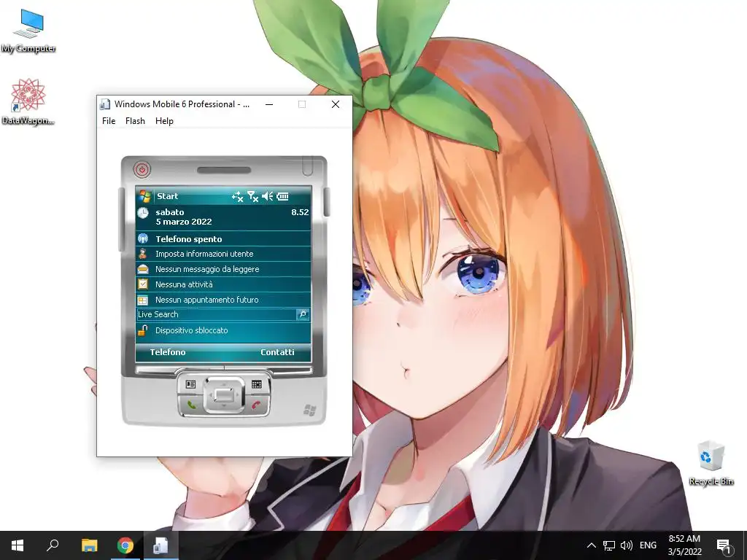747x560 pixels.
Task: Tap the battery status icon
Action: [282, 196]
